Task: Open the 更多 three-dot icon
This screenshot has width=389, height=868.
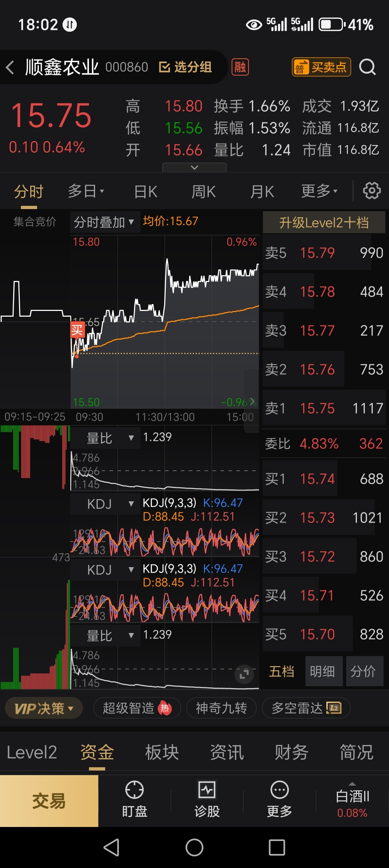Action: [x=280, y=800]
